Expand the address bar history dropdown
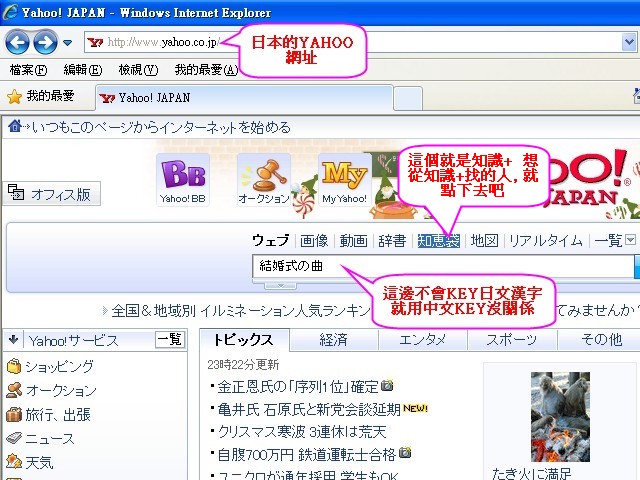The image size is (640, 480). [629, 42]
